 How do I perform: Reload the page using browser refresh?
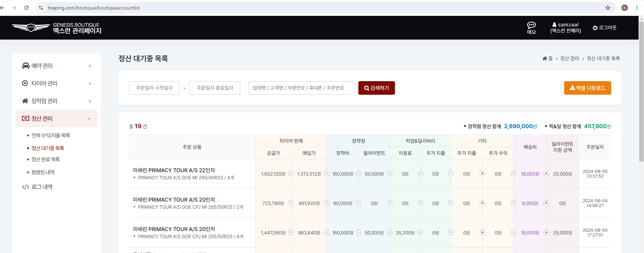click(26, 8)
